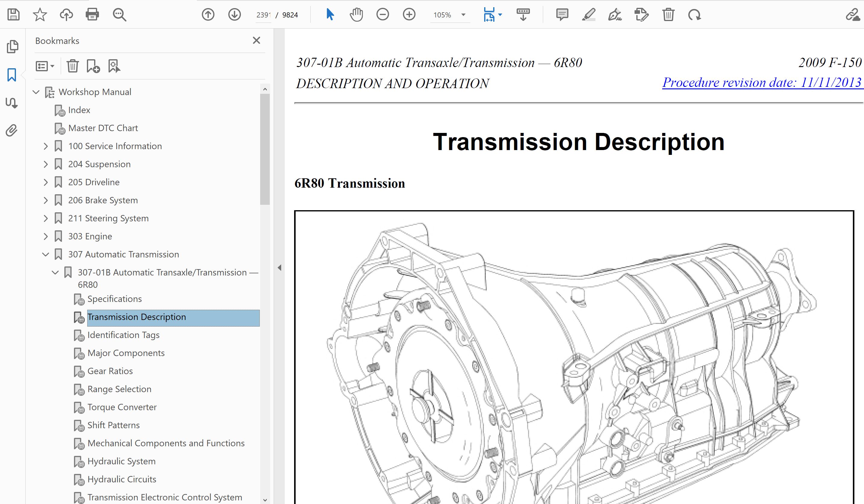Click the page number input field
The width and height of the screenshot is (864, 504).
(x=263, y=15)
